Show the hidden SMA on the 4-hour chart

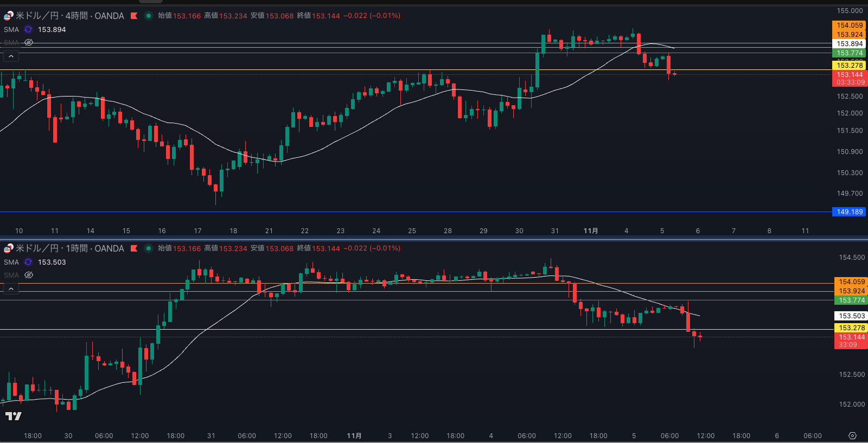coord(29,42)
